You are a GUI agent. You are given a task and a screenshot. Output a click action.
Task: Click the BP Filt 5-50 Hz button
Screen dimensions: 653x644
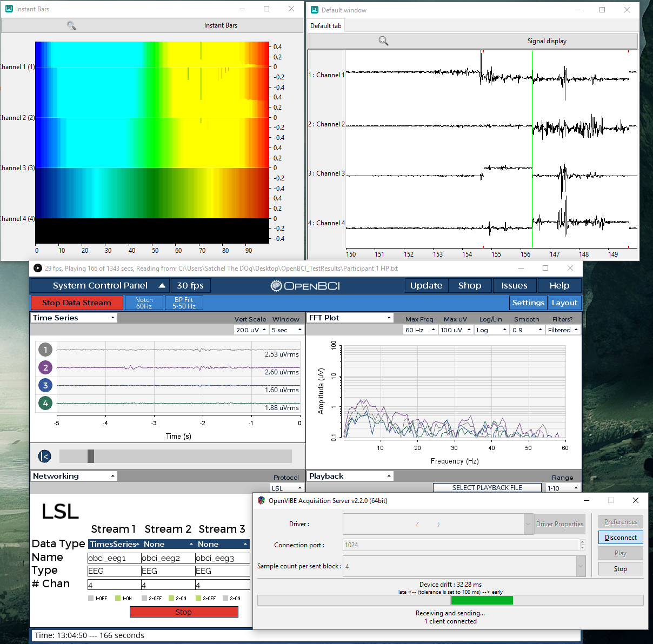click(x=184, y=303)
